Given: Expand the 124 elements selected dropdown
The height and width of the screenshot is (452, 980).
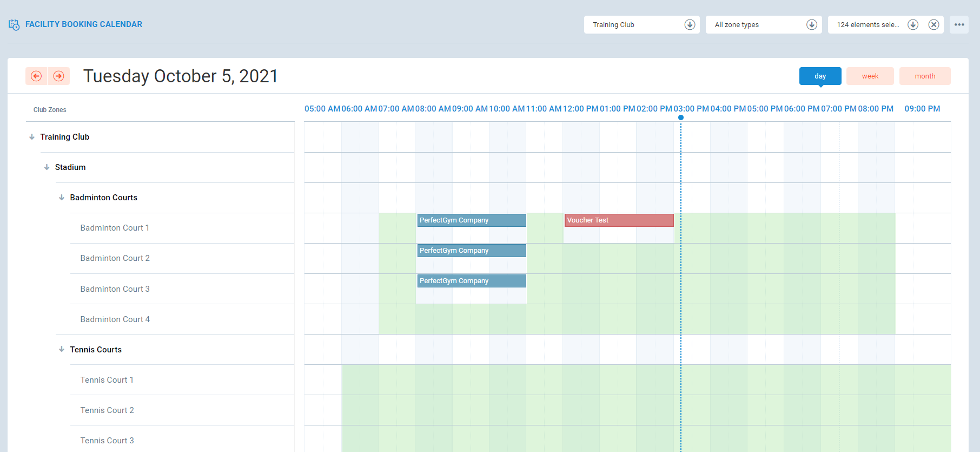Looking at the screenshot, I should pyautogui.click(x=913, y=25).
